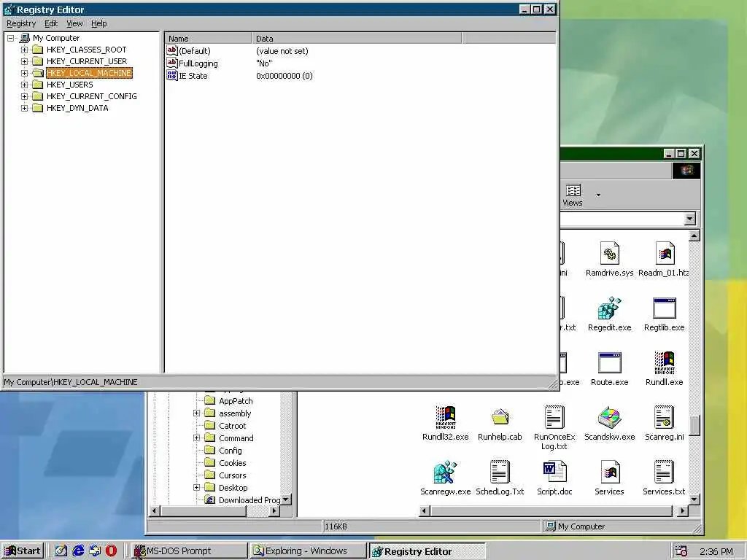The height and width of the screenshot is (560, 747).
Task: Expand HKEY_LOCAL_MACHINE registry key
Action: coord(24,73)
